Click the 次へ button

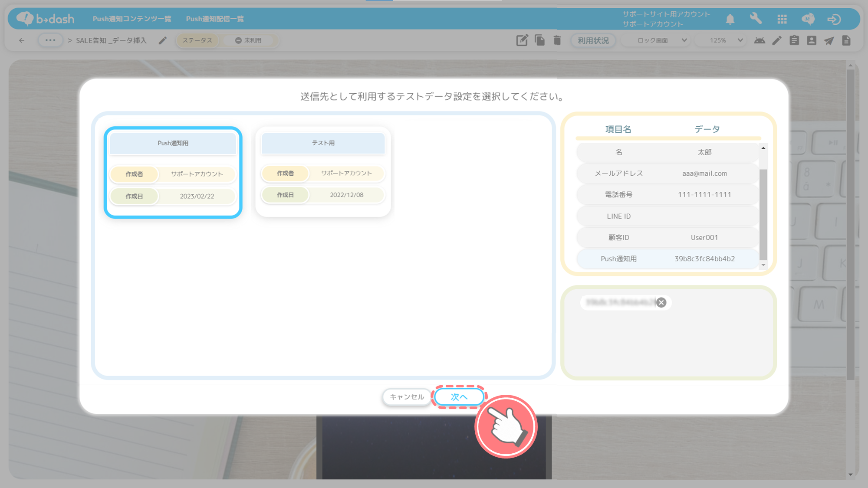pyautogui.click(x=459, y=396)
